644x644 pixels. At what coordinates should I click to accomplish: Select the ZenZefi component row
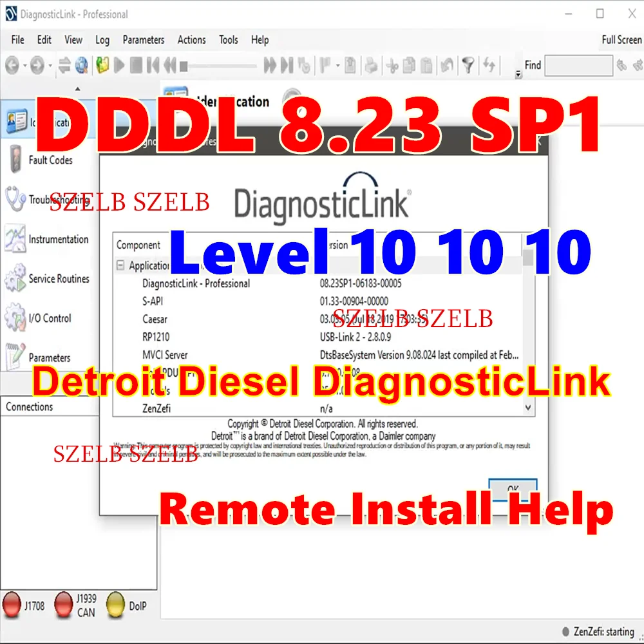[317, 408]
